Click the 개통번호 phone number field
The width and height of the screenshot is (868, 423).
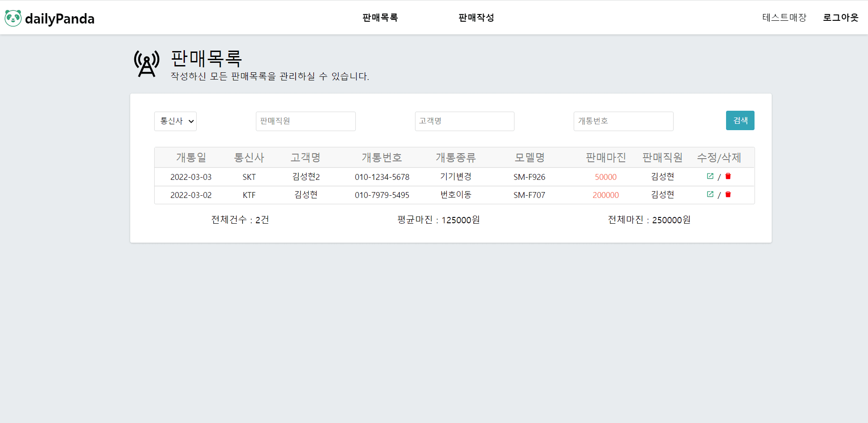point(623,121)
